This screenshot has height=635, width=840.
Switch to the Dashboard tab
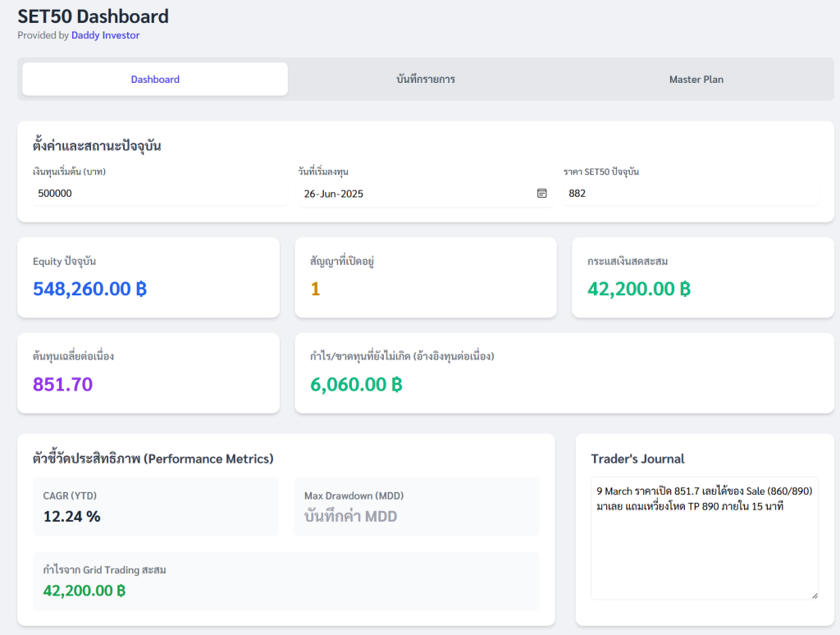[155, 80]
